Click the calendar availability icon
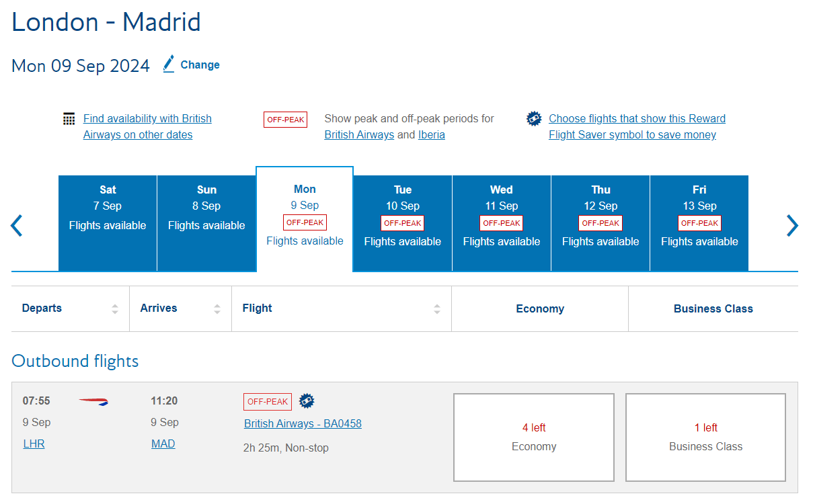 click(x=68, y=118)
